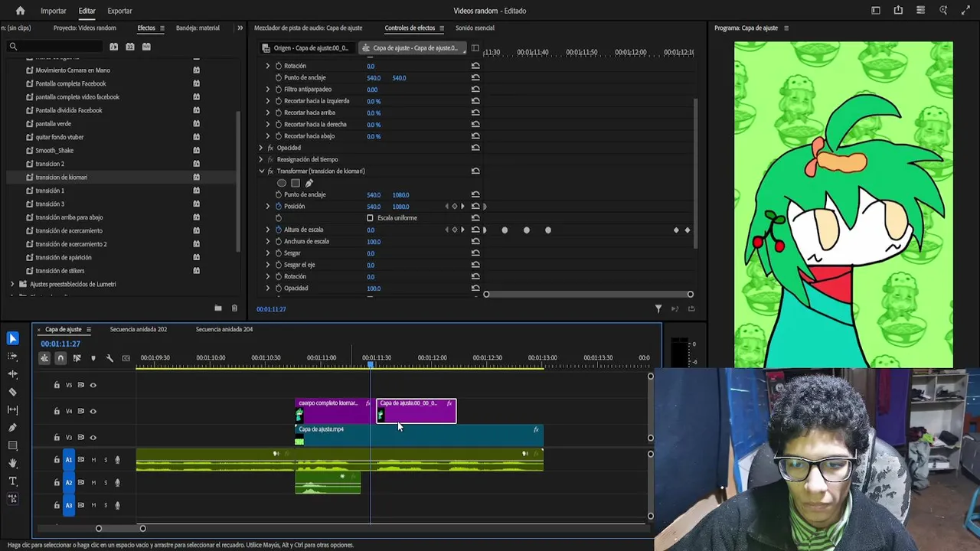Add keyframe for Posición
This screenshot has width=980, height=551.
(454, 207)
